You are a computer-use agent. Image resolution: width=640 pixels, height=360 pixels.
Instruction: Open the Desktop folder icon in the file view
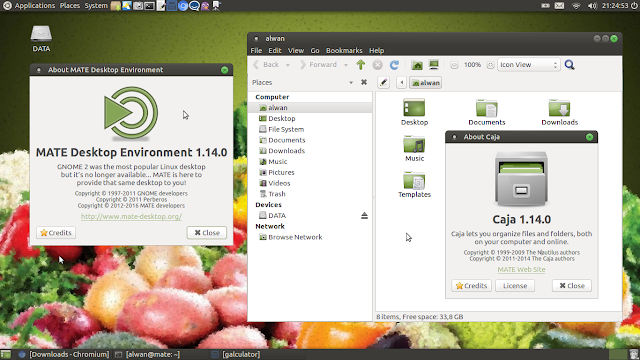coord(414,112)
